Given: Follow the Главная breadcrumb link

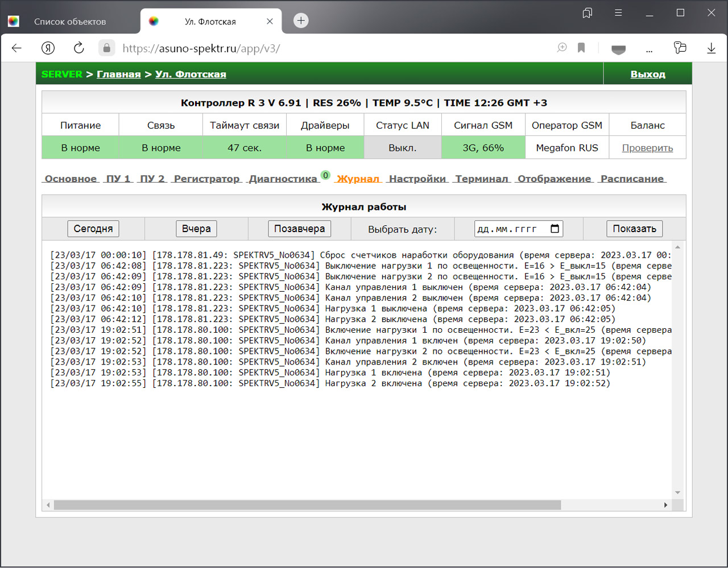Looking at the screenshot, I should click(x=118, y=74).
